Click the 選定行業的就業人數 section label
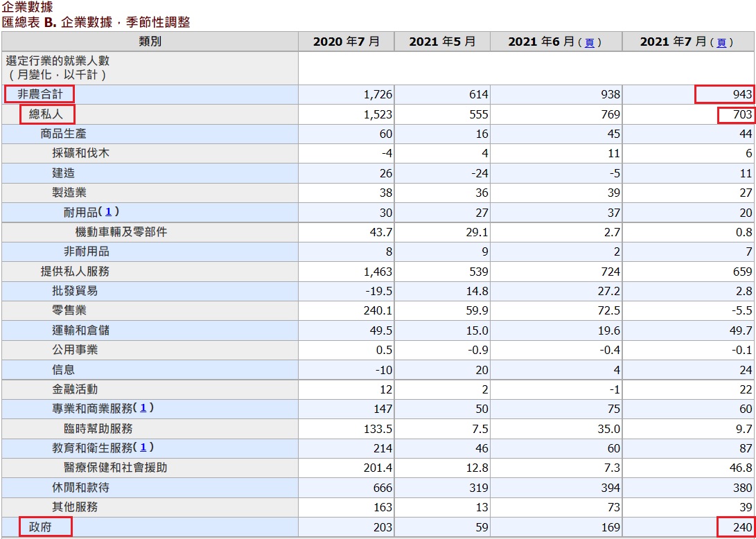756x539 pixels. coord(58,61)
